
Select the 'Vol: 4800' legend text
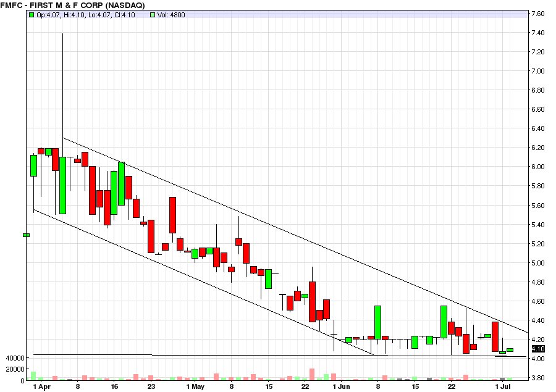pyautogui.click(x=171, y=15)
